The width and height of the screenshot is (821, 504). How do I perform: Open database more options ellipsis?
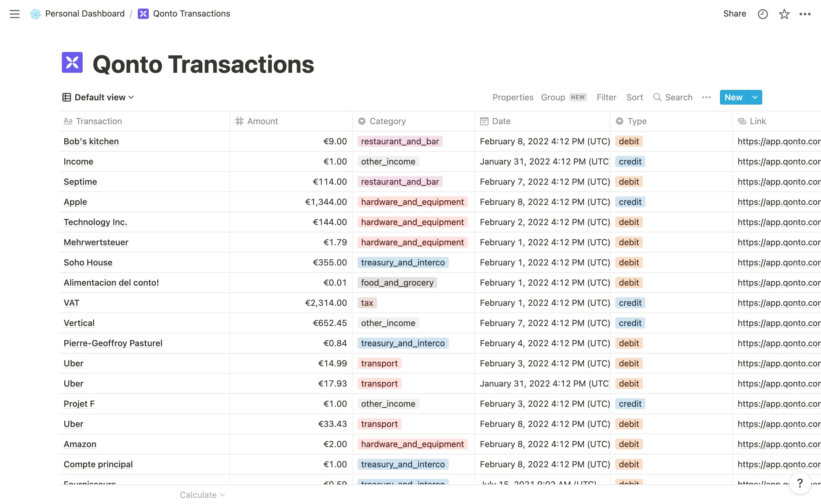click(706, 97)
